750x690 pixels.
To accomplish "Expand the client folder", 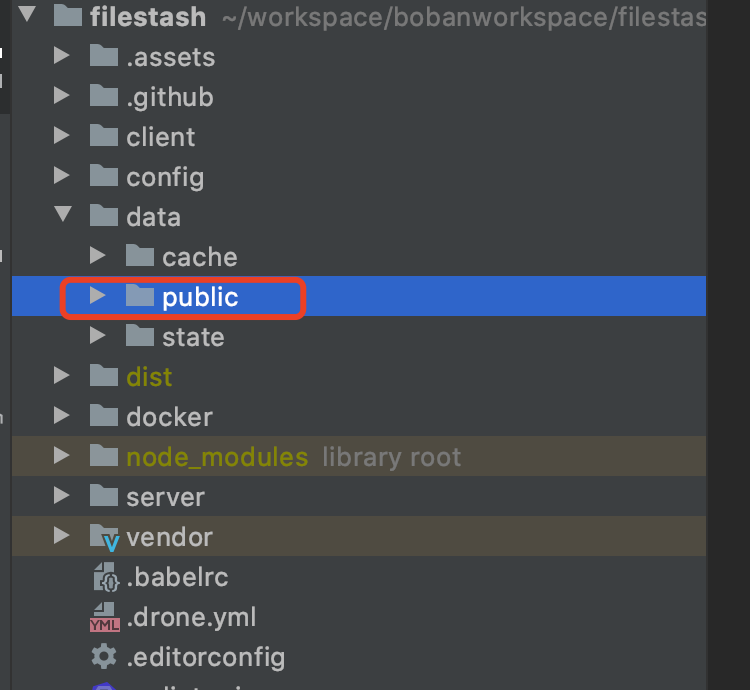I will (x=63, y=137).
